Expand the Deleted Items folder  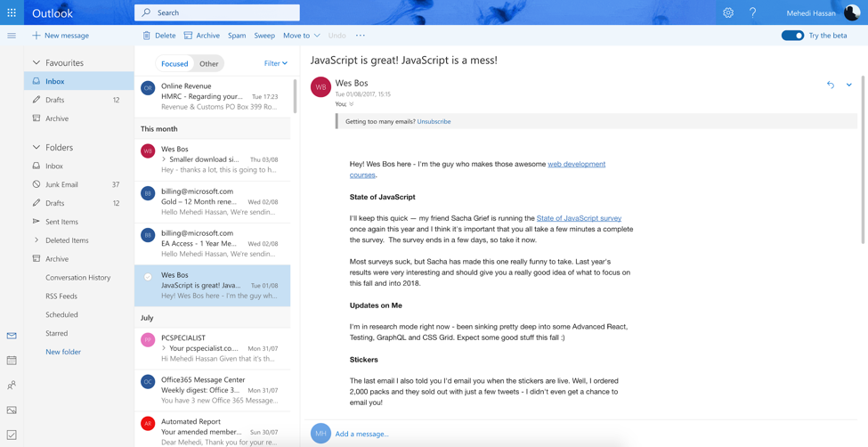coord(37,240)
